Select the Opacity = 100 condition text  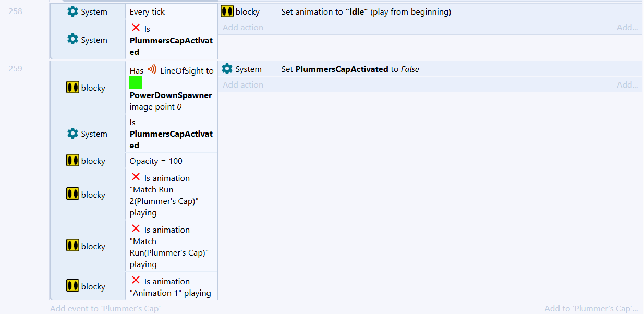(156, 161)
